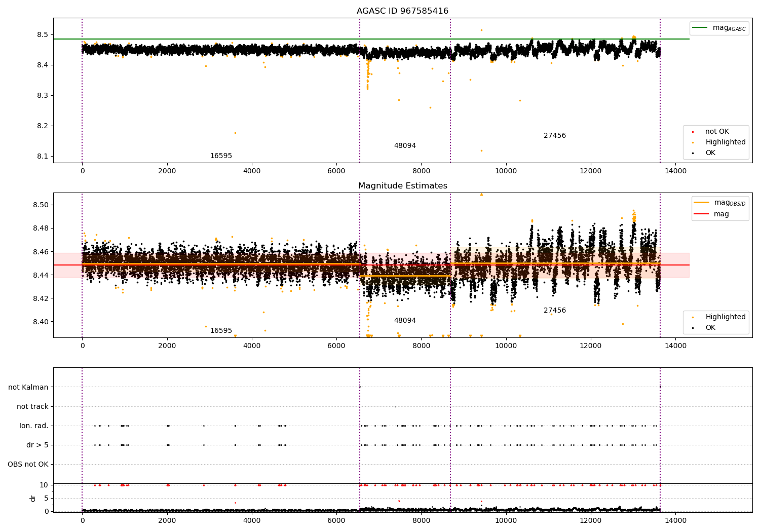The image size is (760, 532).
Task: Select the 16595 label in the Magnitude Estimates plot
Action: click(221, 331)
